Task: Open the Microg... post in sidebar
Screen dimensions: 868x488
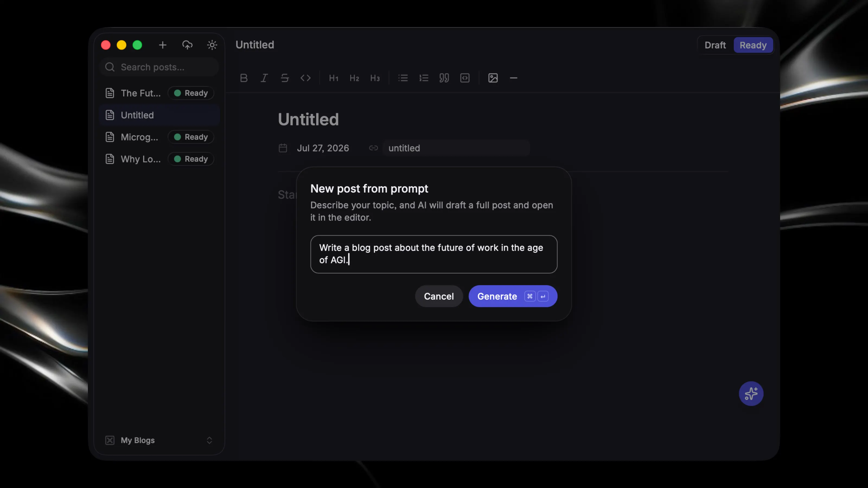Action: (x=159, y=137)
